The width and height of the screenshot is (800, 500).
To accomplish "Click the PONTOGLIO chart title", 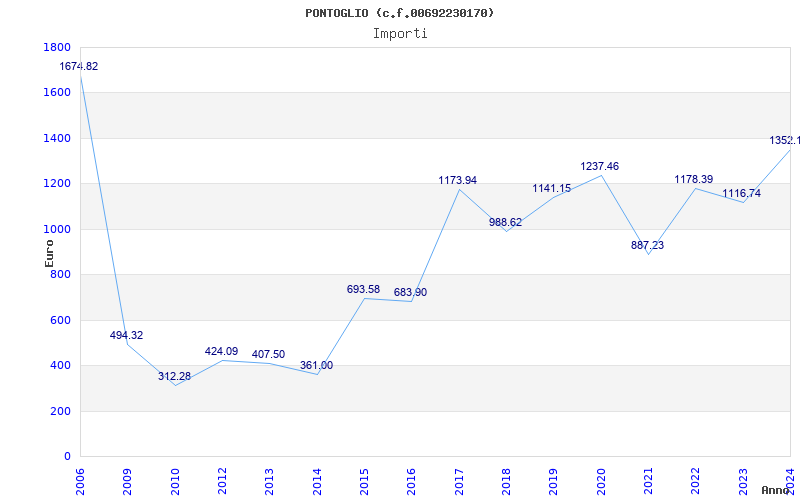I will tap(400, 13).
